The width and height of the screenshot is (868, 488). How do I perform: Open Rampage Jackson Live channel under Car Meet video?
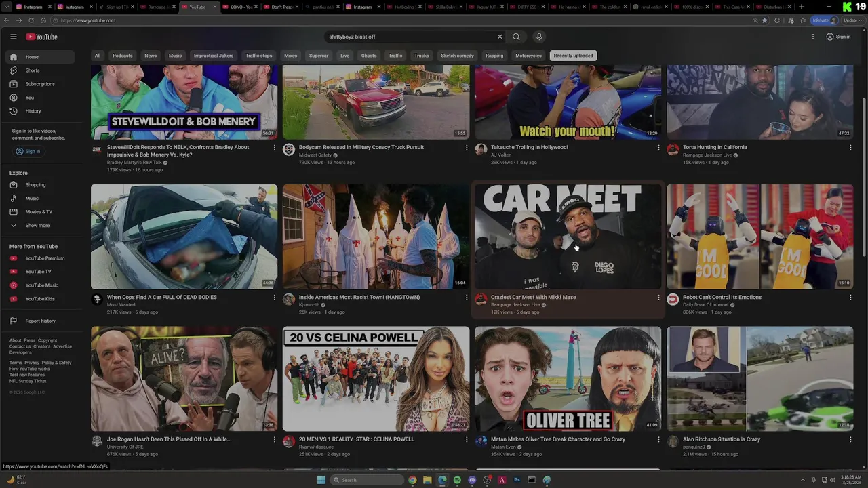pyautogui.click(x=515, y=305)
